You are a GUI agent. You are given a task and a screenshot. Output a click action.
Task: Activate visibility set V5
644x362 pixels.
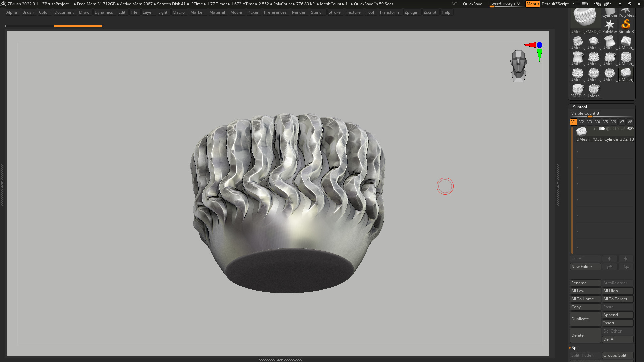(x=605, y=122)
